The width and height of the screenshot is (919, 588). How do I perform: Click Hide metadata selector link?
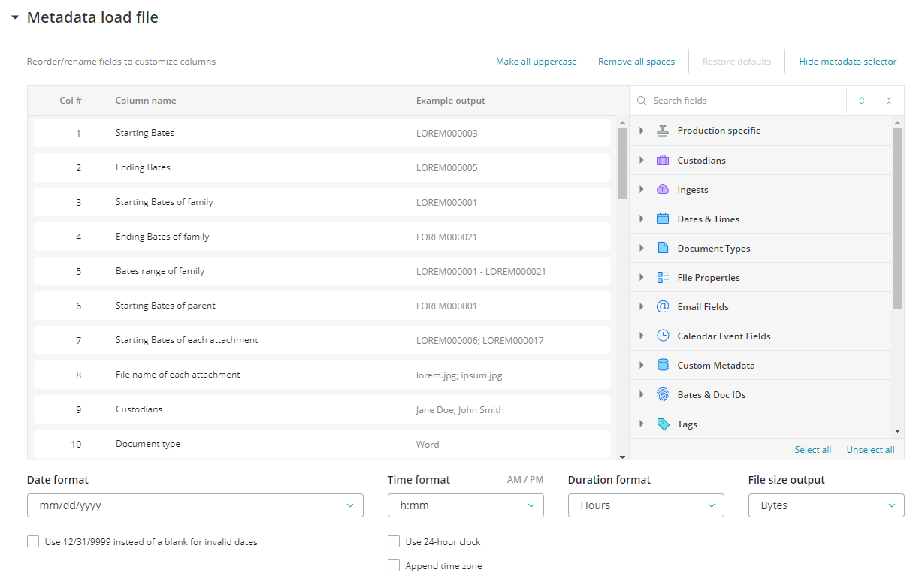point(848,62)
